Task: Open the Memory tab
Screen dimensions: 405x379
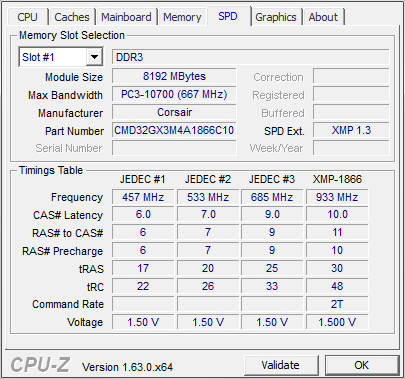Action: point(182,17)
